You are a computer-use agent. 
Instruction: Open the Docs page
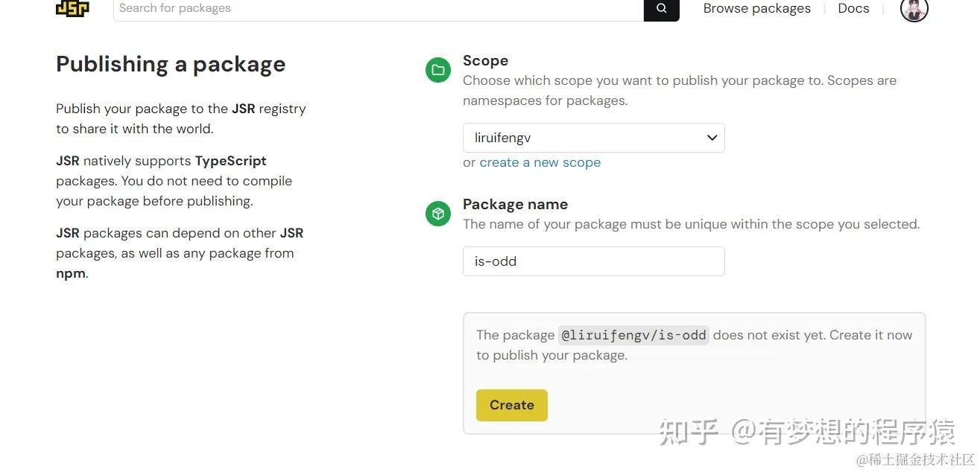853,8
